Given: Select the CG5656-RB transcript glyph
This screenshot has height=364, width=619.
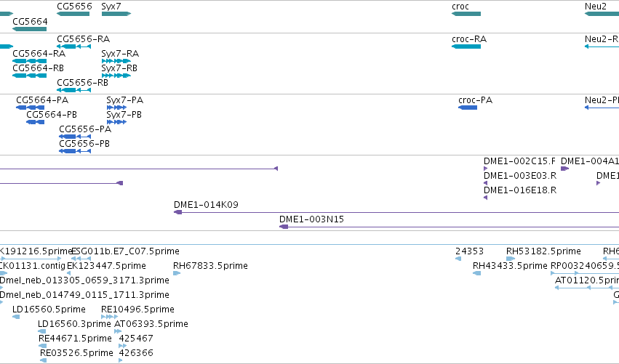Looking at the screenshot, I should pos(73,90).
